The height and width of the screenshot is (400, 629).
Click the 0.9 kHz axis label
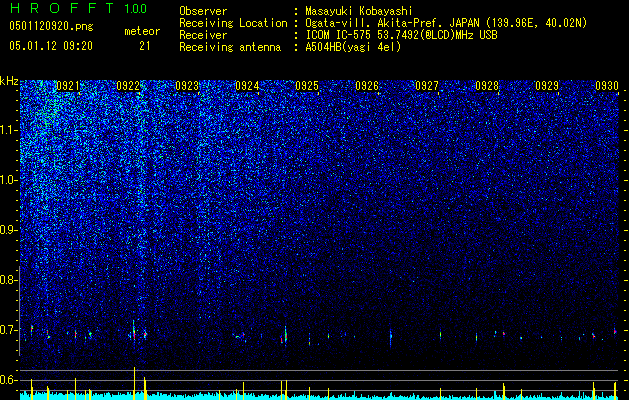tap(9, 230)
